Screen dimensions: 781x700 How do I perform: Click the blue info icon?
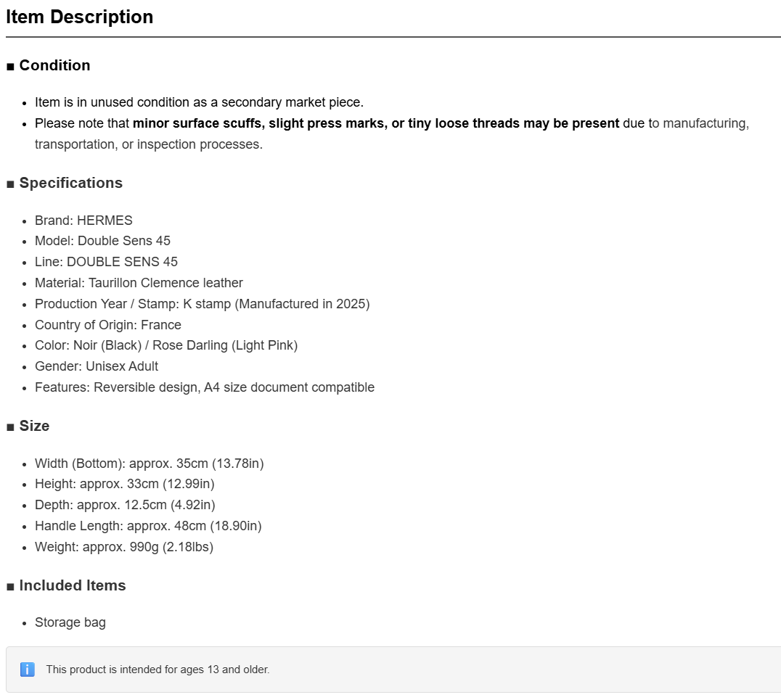tap(28, 670)
